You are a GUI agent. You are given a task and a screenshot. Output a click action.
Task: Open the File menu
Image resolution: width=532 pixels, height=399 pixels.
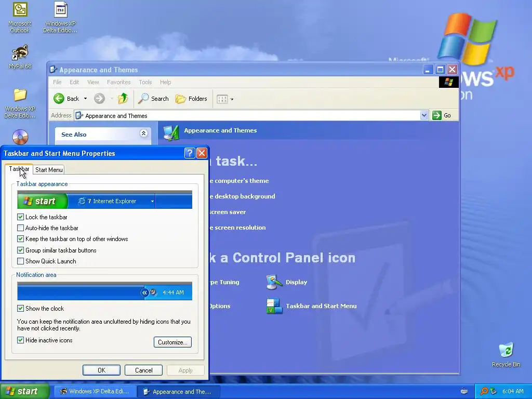(57, 82)
